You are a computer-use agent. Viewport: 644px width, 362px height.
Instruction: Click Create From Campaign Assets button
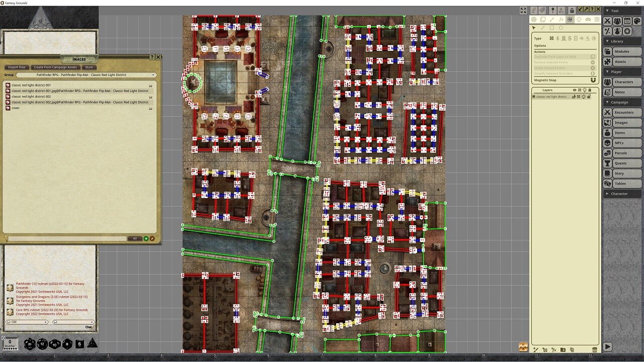point(55,67)
